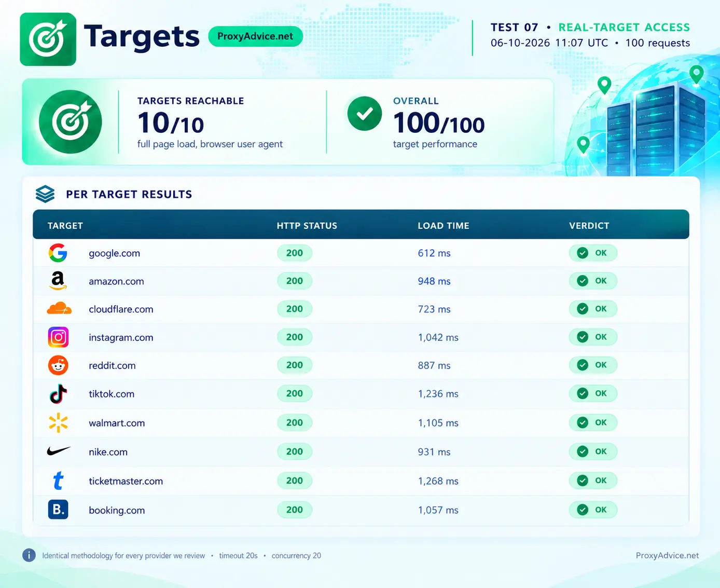Click the Walmart spark icon

[58, 422]
